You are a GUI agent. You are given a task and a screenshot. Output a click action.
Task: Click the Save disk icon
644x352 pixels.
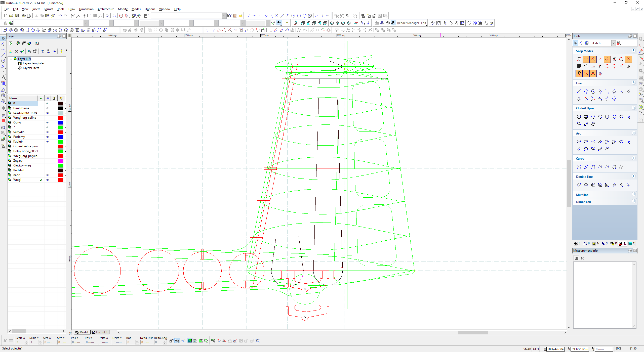17,16
